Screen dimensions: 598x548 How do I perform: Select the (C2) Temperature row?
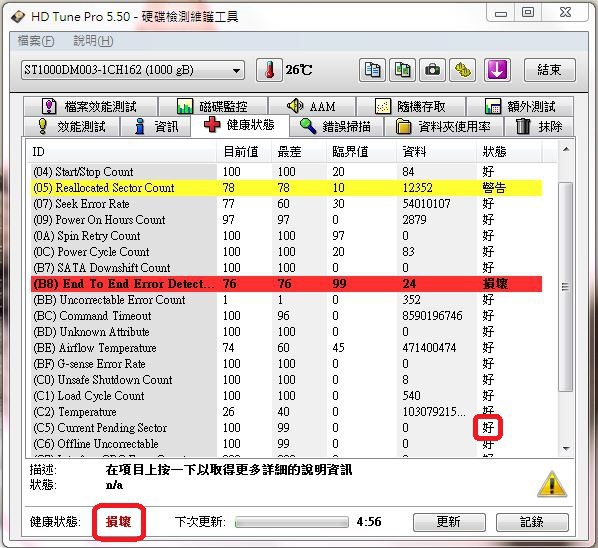pos(286,412)
